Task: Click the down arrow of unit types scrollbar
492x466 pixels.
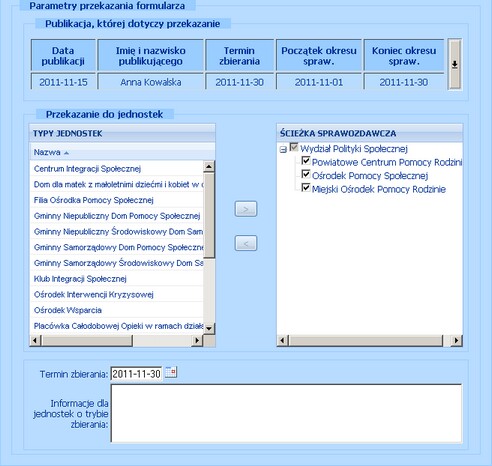Action: point(209,328)
